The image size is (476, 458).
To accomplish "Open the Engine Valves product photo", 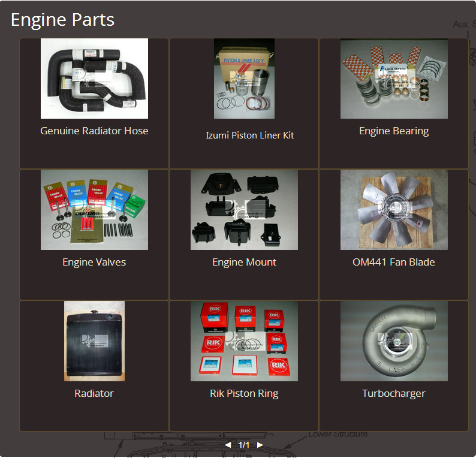I will [x=94, y=210].
